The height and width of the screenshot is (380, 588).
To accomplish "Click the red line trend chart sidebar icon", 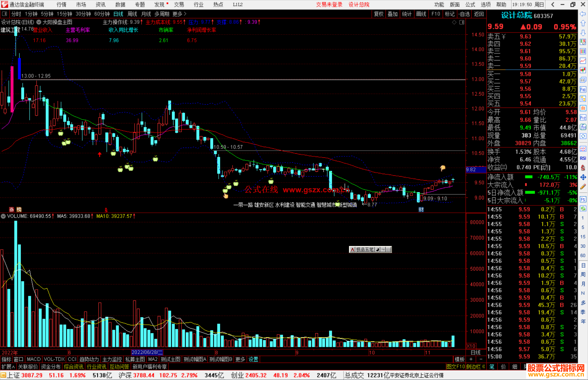I will pyautogui.click(x=583, y=61).
